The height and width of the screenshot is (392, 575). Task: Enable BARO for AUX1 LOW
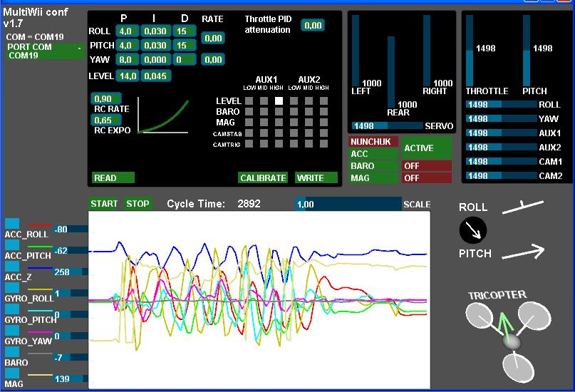(x=250, y=112)
